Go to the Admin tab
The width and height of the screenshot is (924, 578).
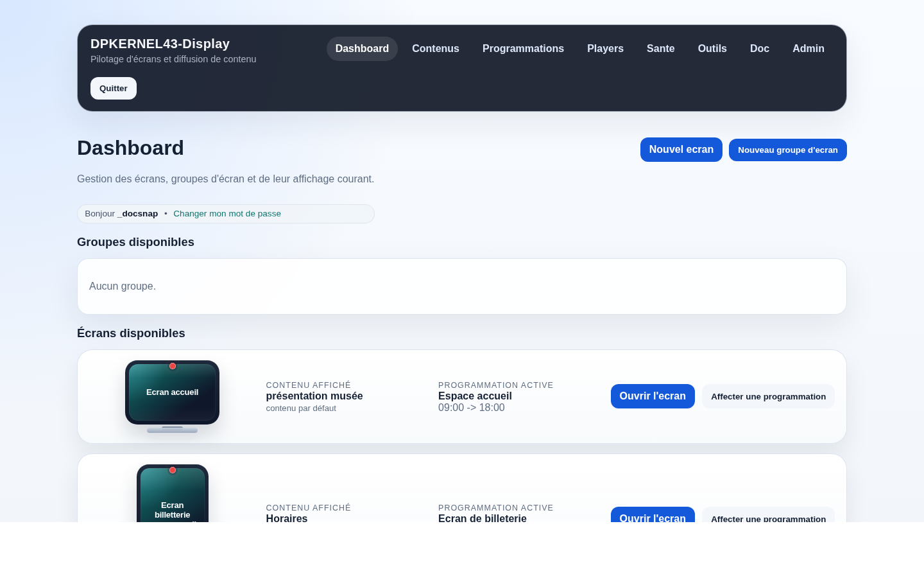(809, 49)
